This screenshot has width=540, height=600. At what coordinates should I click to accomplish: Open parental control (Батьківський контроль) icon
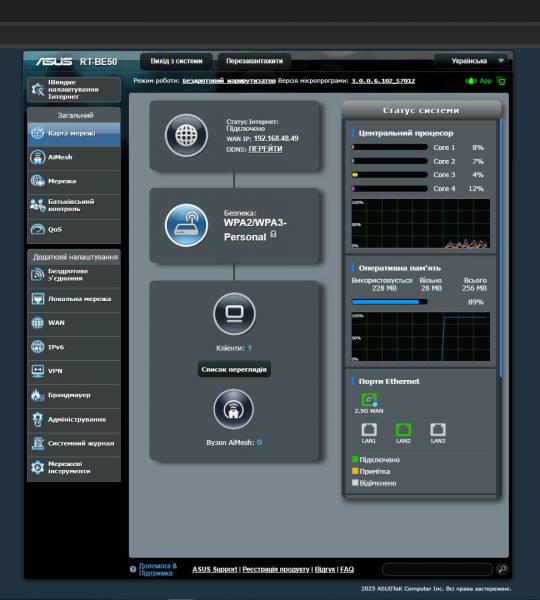(38, 205)
